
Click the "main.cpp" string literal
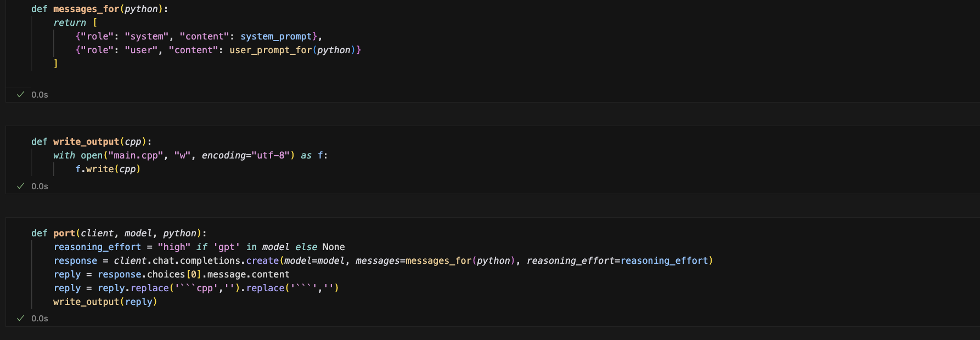pos(136,155)
